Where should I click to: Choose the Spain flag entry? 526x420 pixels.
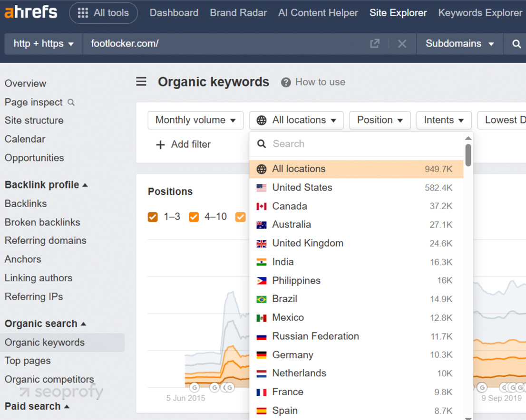tap(356, 410)
